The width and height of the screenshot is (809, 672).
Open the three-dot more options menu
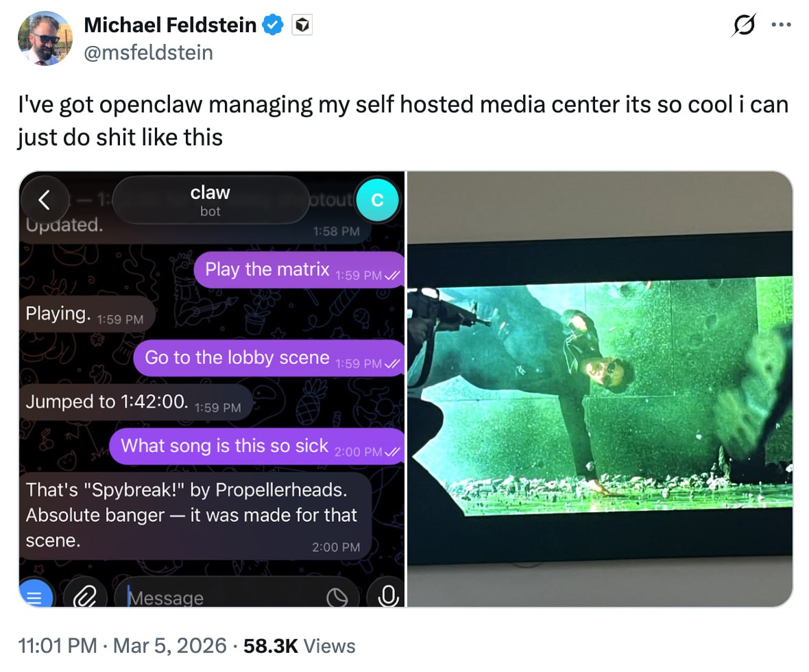click(x=780, y=25)
